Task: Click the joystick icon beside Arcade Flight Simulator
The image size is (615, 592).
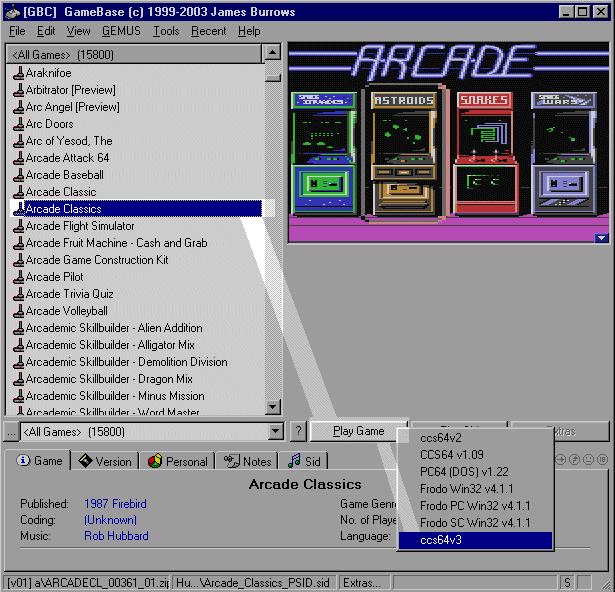Action: point(18,226)
